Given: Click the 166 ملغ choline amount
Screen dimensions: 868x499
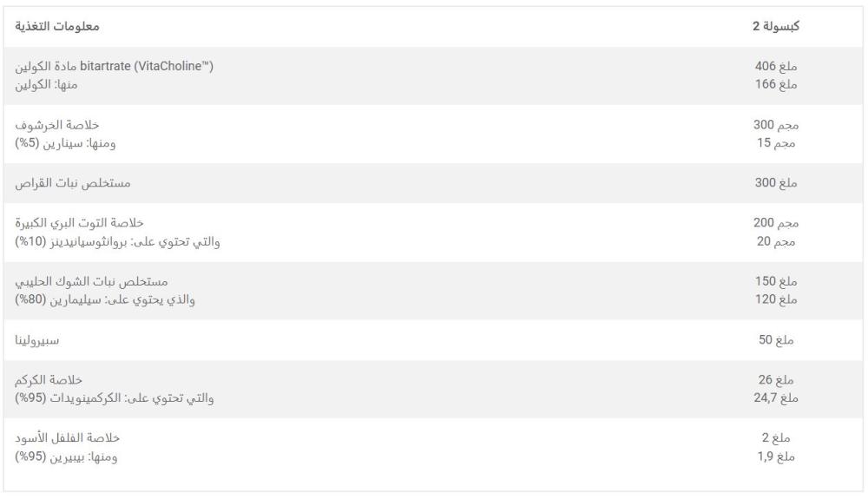Looking at the screenshot, I should click(775, 84).
